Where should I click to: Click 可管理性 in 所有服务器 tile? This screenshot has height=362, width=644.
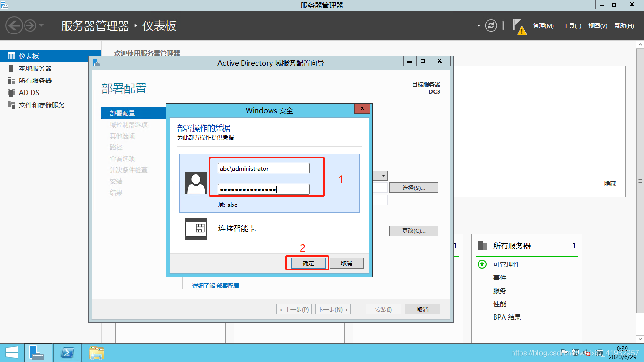tap(506, 264)
